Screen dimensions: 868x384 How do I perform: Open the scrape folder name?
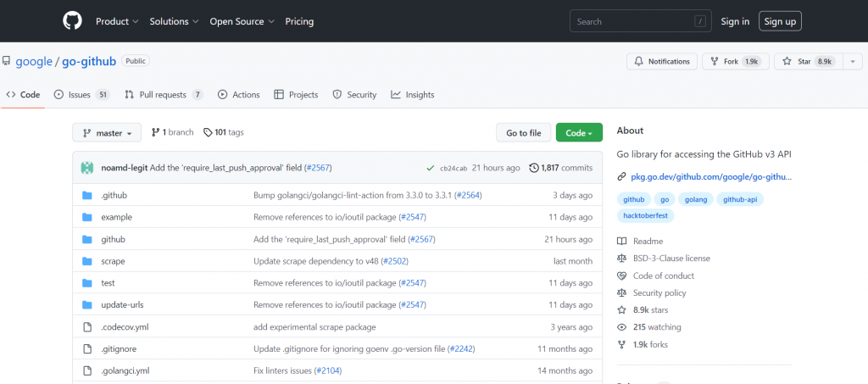pyautogui.click(x=113, y=261)
